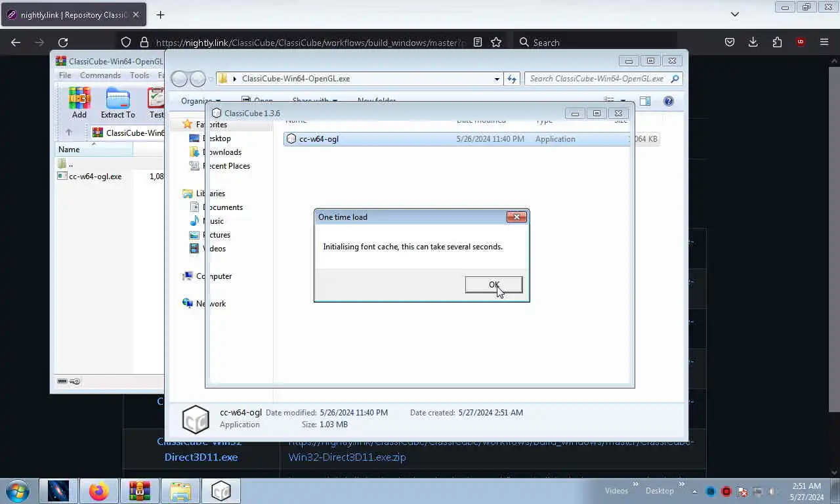840x504 pixels.
Task: Open the address bar history dropdown in Explorer
Action: (497, 78)
